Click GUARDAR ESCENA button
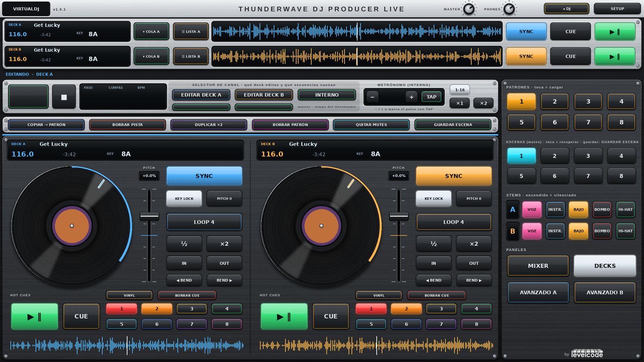 point(453,125)
